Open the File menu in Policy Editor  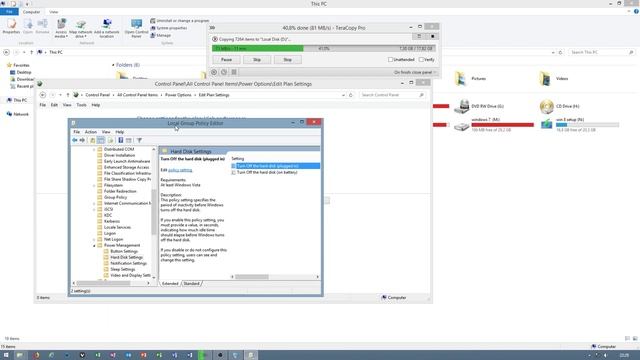coord(76,132)
